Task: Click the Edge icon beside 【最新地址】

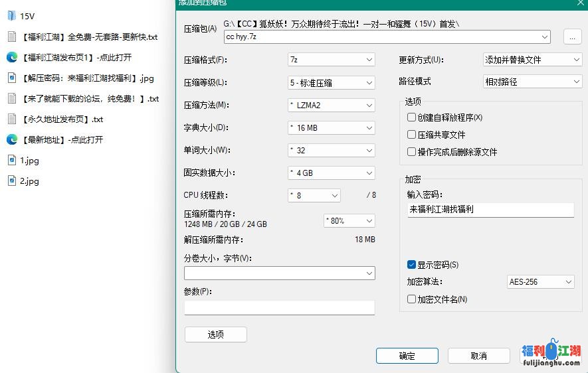Action: click(x=11, y=139)
